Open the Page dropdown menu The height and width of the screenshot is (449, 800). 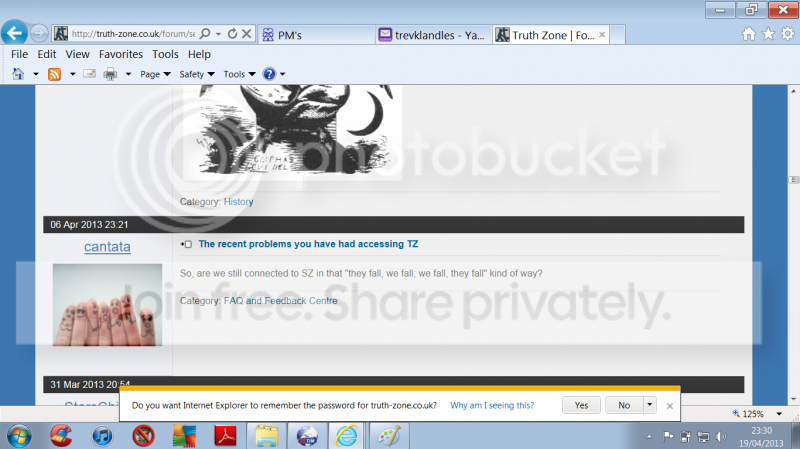coord(155,74)
